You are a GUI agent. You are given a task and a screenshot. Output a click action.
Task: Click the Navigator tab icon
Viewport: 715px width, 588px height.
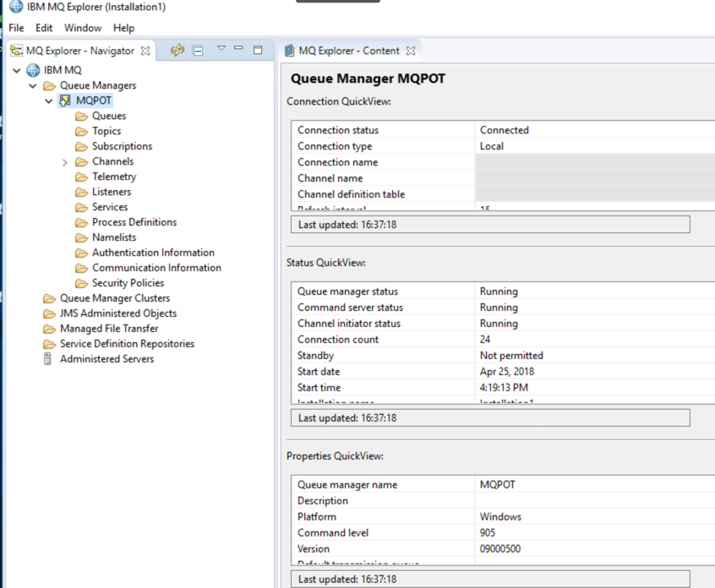(x=16, y=51)
